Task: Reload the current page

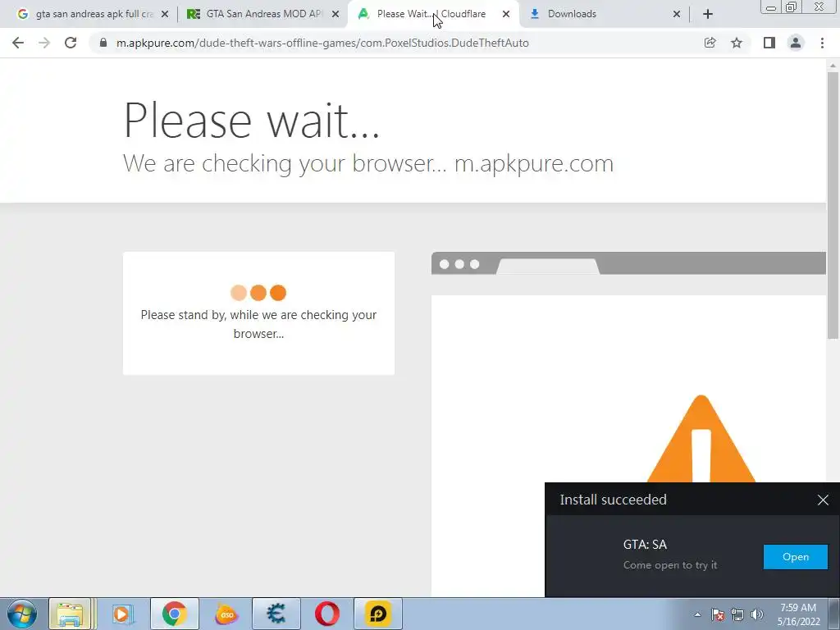Action: coord(71,43)
